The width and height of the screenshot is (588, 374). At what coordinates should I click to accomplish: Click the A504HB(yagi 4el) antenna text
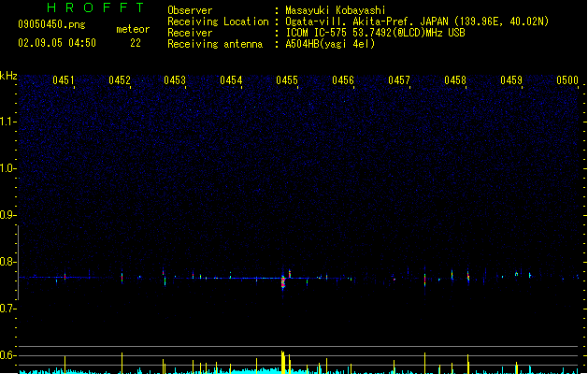tap(330, 44)
